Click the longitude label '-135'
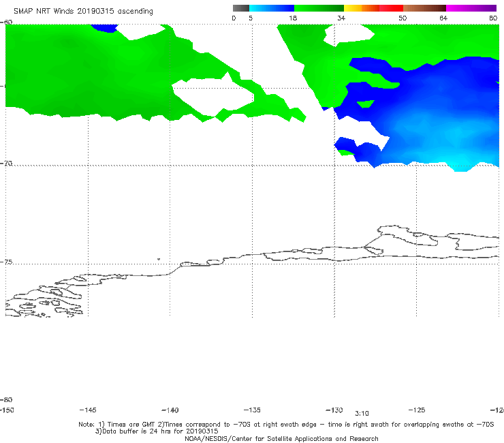The width and height of the screenshot is (504, 443). click(252, 410)
